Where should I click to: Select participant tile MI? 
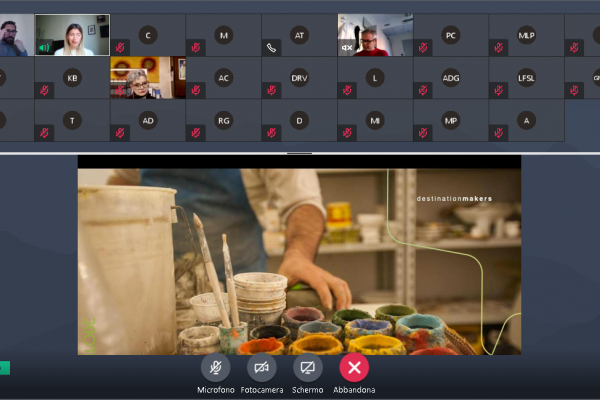(375, 121)
